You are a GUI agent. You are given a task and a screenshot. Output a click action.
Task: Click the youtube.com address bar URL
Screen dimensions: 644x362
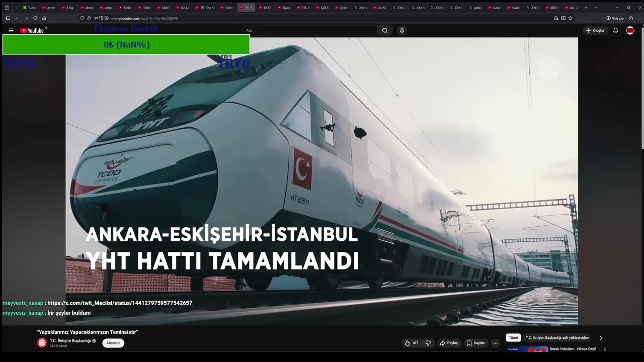144,18
